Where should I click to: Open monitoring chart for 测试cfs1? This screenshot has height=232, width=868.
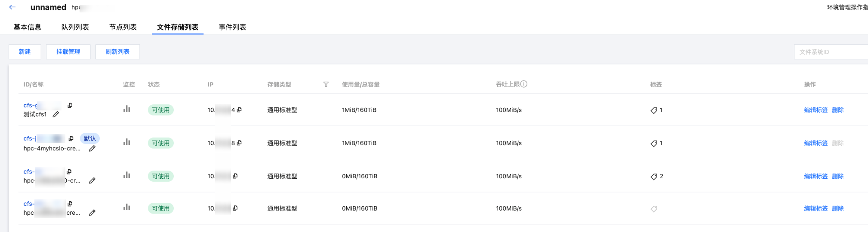(126, 109)
